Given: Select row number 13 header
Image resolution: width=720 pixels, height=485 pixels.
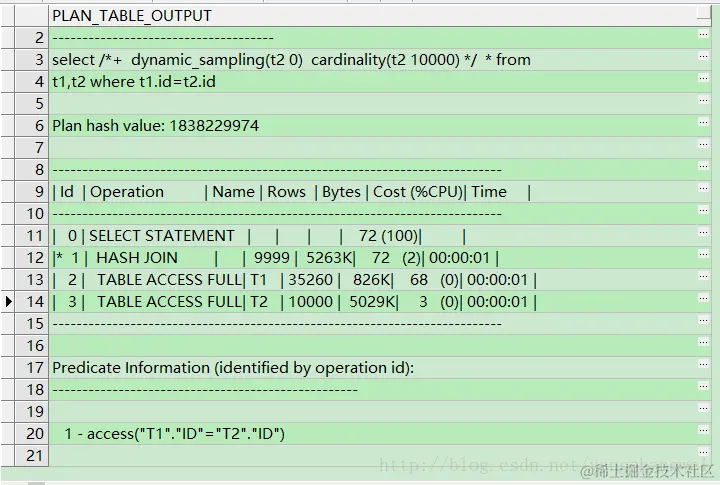Looking at the screenshot, I should (31, 280).
